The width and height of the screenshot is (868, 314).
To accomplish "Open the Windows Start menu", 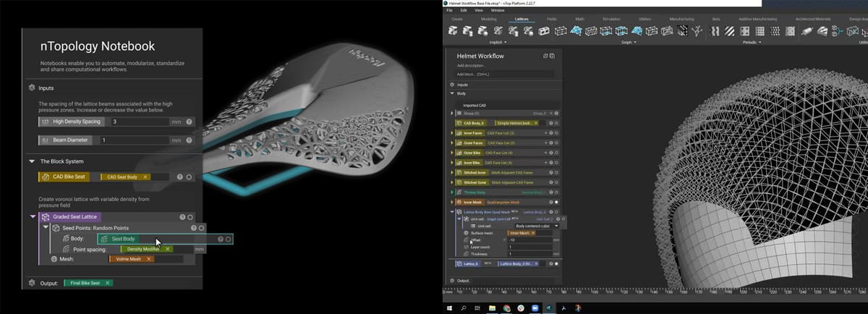I will pyautogui.click(x=449, y=307).
